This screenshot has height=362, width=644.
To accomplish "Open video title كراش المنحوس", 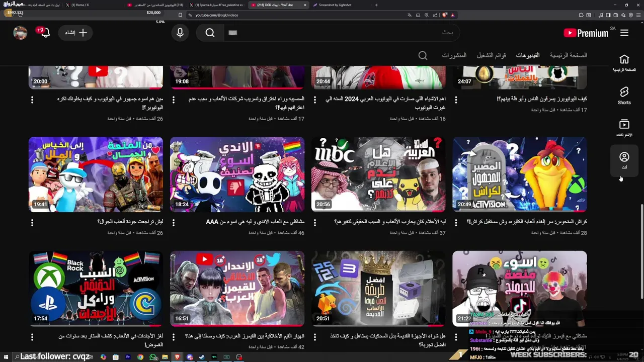I will pyautogui.click(x=527, y=222).
